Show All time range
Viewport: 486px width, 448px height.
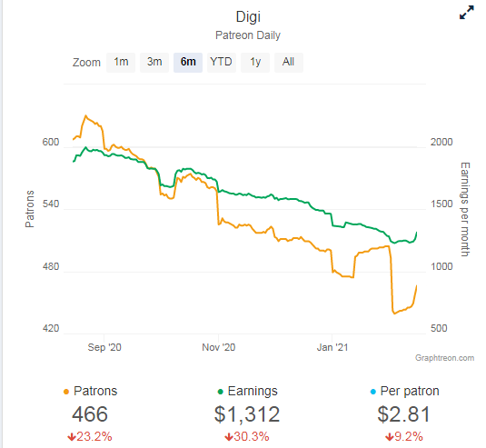[x=289, y=63]
